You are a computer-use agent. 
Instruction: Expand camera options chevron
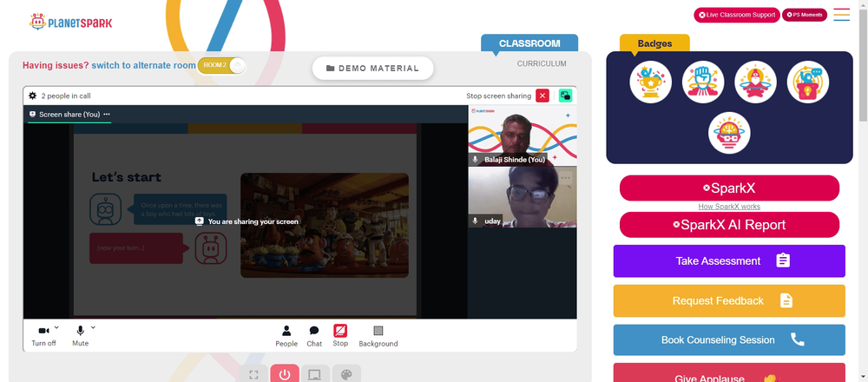pyautogui.click(x=56, y=327)
